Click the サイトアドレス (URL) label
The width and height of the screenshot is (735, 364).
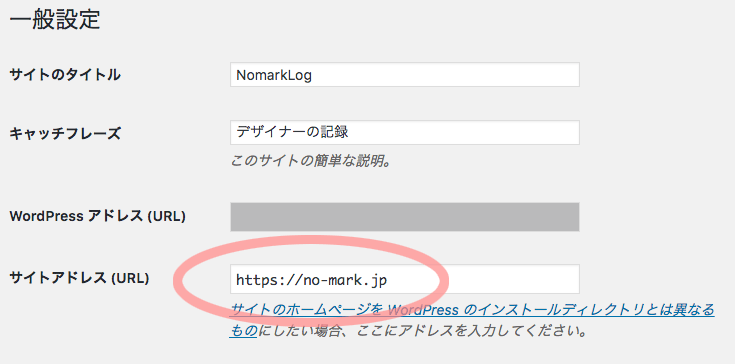click(x=79, y=279)
